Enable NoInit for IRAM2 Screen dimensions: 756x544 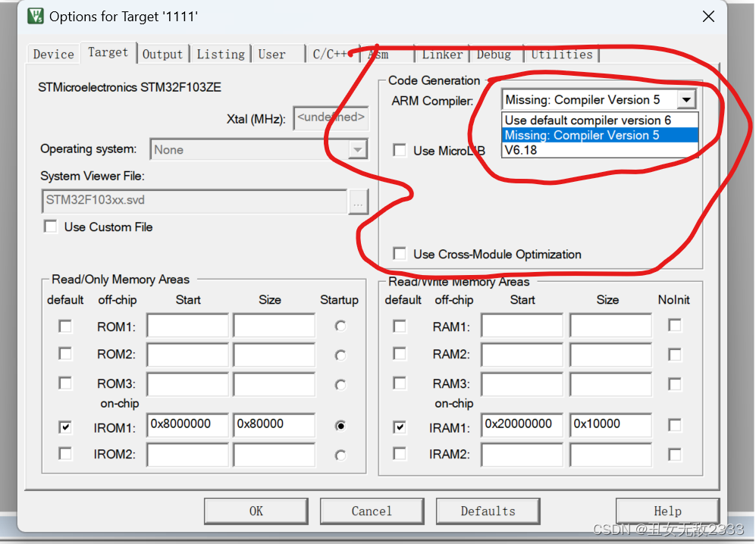[675, 455]
